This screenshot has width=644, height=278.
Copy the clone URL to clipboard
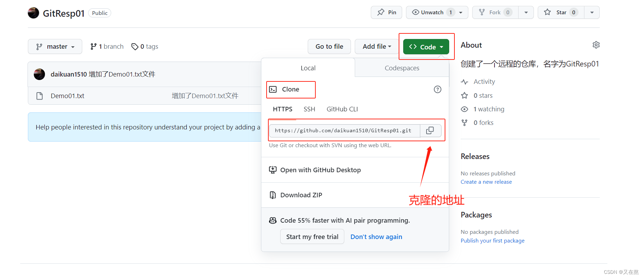(x=430, y=131)
